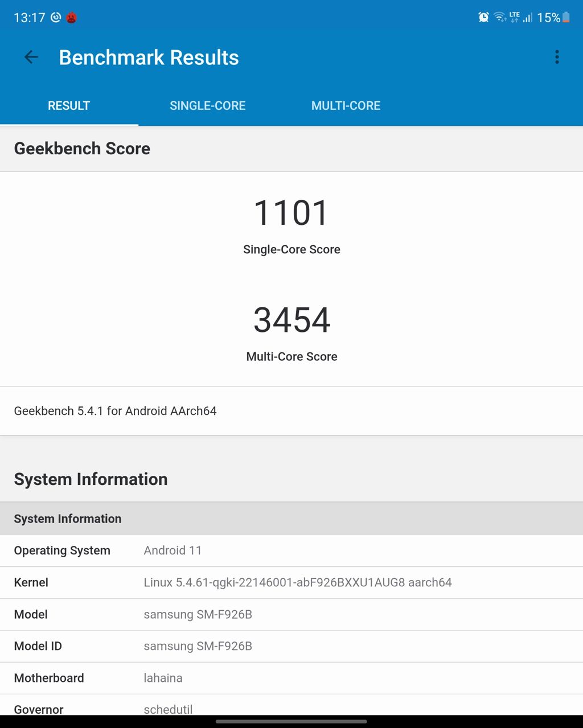583x728 pixels.
Task: Tap the LTE network indicator icon
Action: (x=515, y=17)
